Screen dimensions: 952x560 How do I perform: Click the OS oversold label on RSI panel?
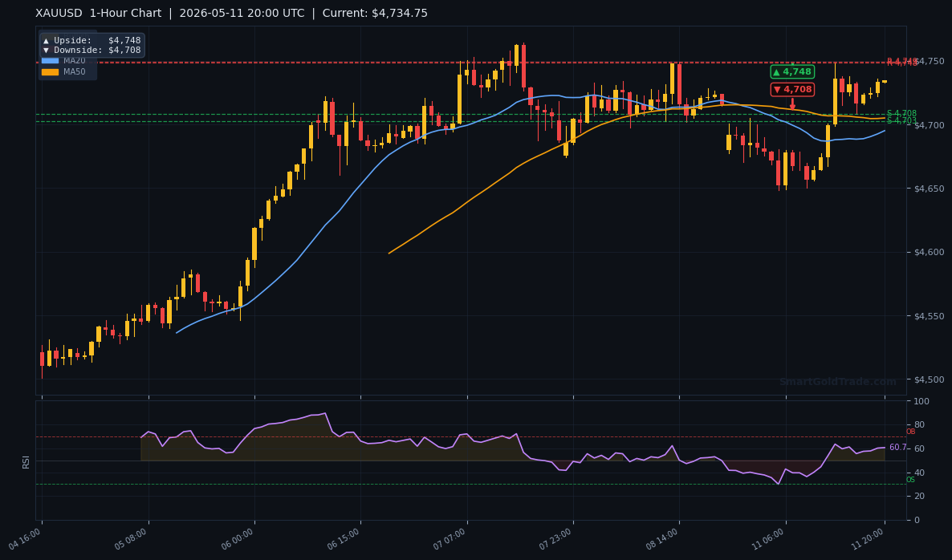tap(910, 480)
